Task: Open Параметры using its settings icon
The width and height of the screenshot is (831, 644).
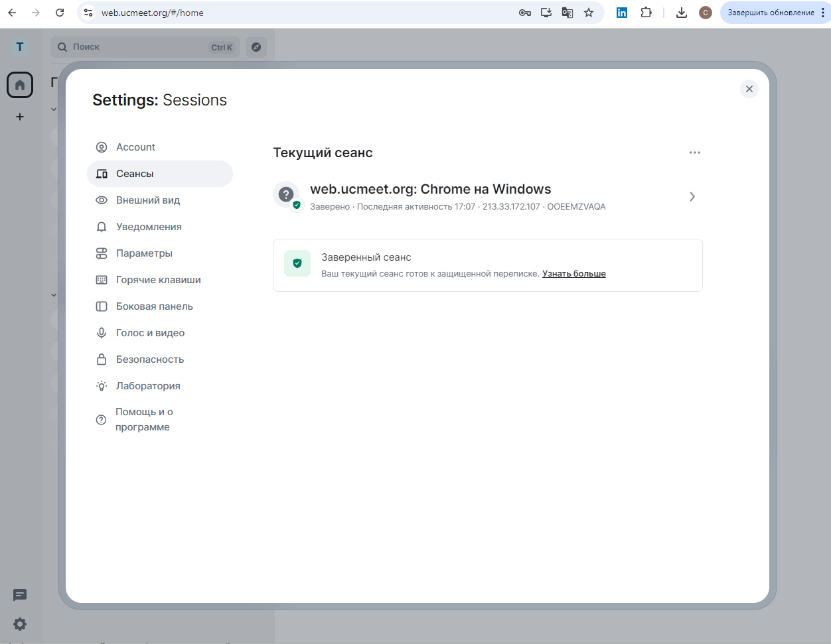Action: tap(101, 253)
